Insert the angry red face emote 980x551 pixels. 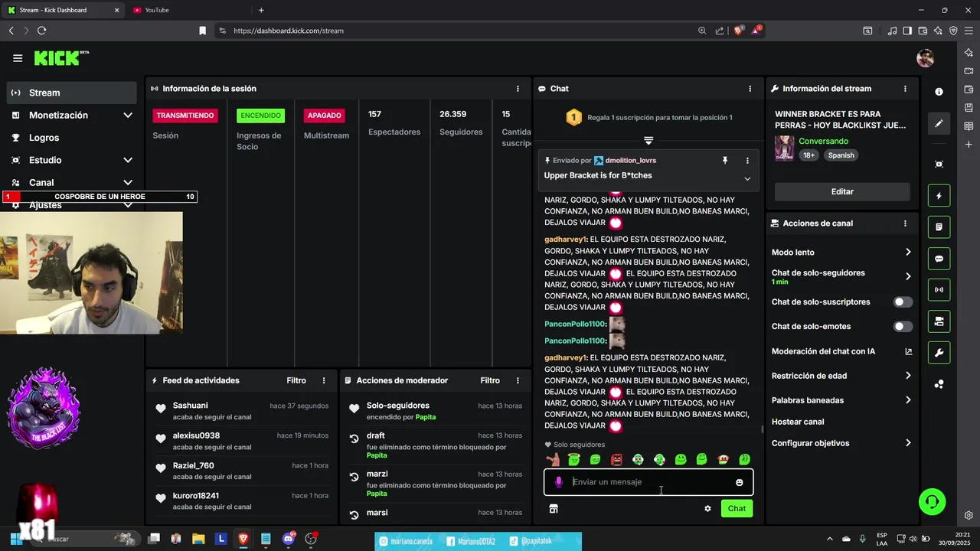(x=616, y=459)
